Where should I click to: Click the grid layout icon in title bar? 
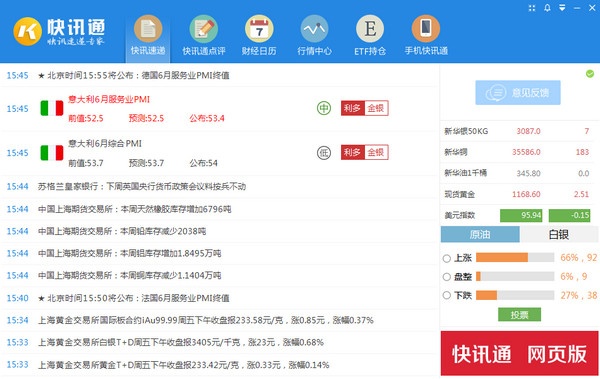pos(532,8)
